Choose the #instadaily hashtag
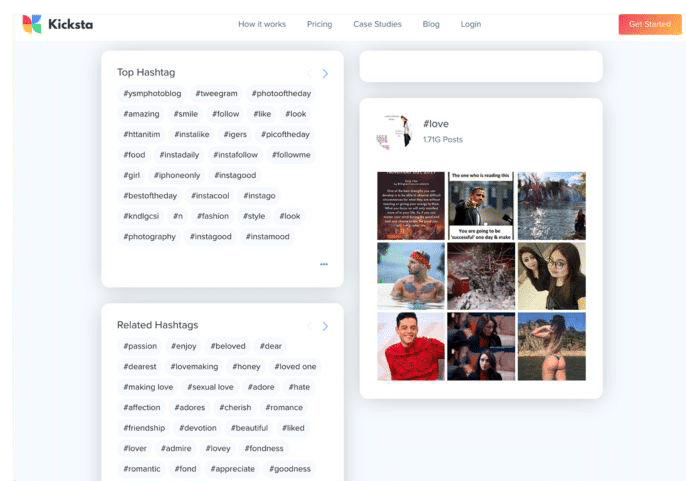 point(179,155)
